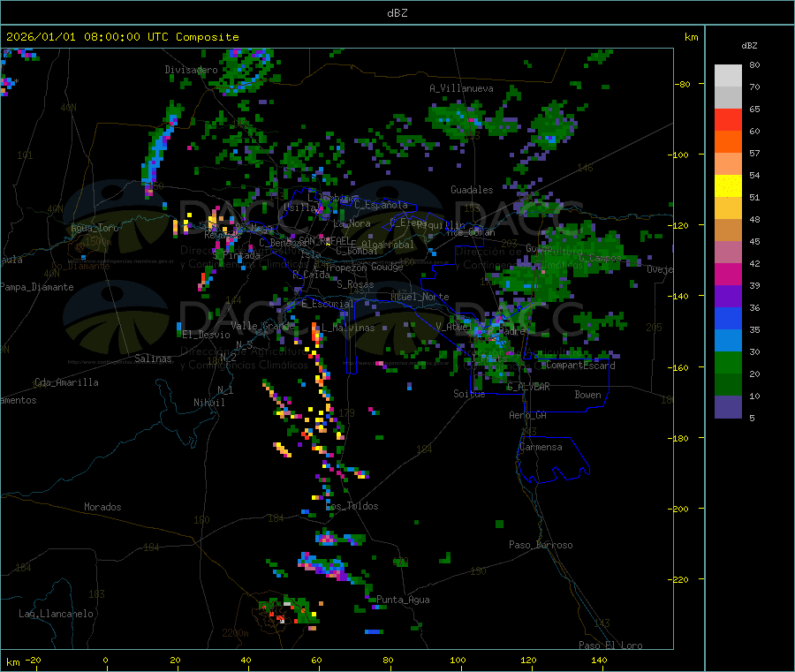Click the legend value '57'
Screen dimensions: 795x672
click(754, 153)
